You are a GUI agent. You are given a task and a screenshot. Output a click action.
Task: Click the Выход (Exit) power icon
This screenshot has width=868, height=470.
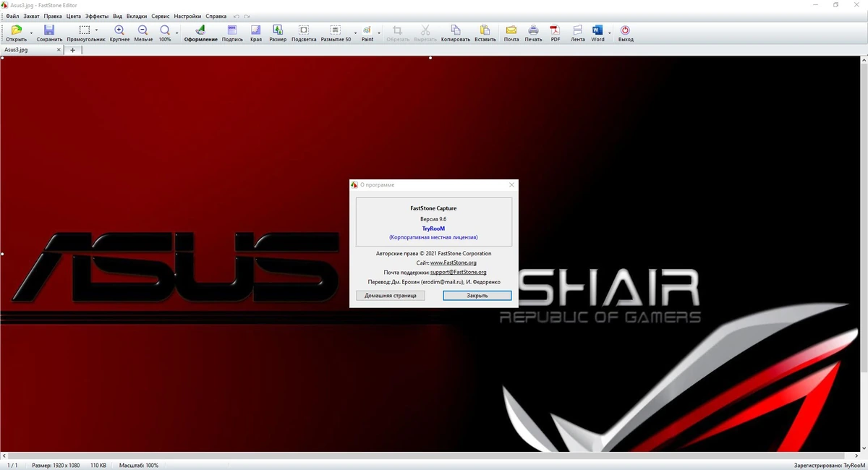(626, 30)
